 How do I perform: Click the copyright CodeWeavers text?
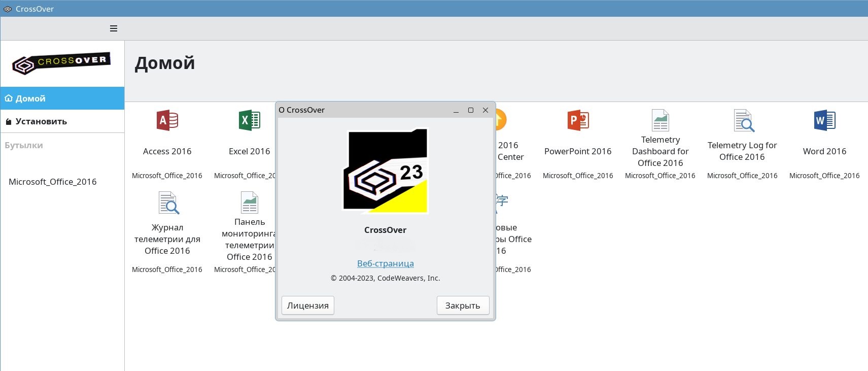[x=386, y=278]
